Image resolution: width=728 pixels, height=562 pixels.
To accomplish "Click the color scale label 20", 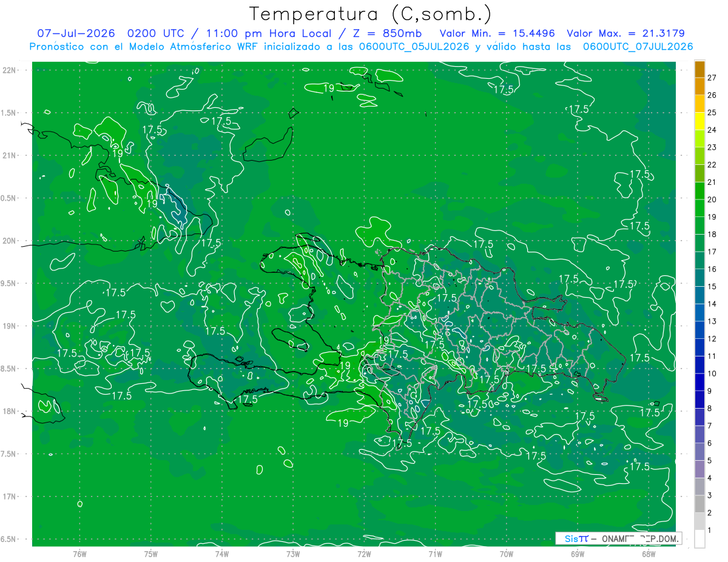I will pos(712,199).
